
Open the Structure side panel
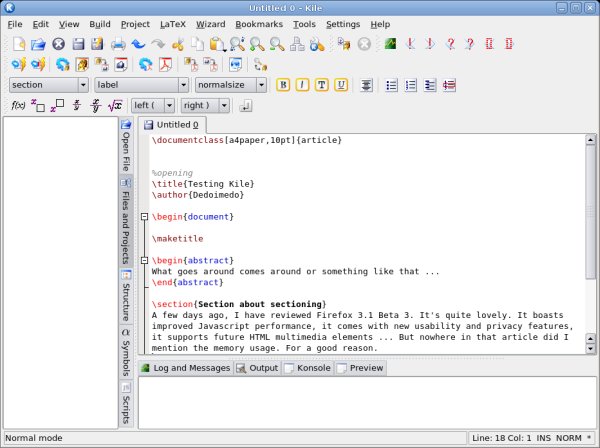pyautogui.click(x=126, y=295)
